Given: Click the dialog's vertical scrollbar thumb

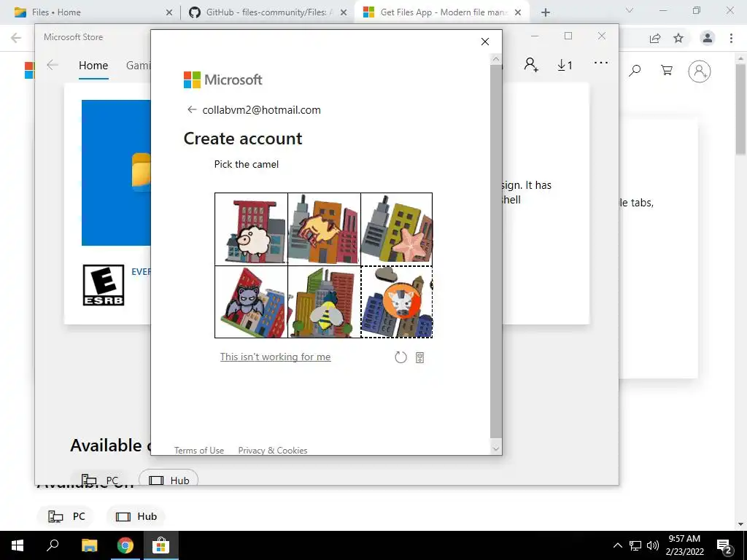Looking at the screenshot, I should pos(496,252).
